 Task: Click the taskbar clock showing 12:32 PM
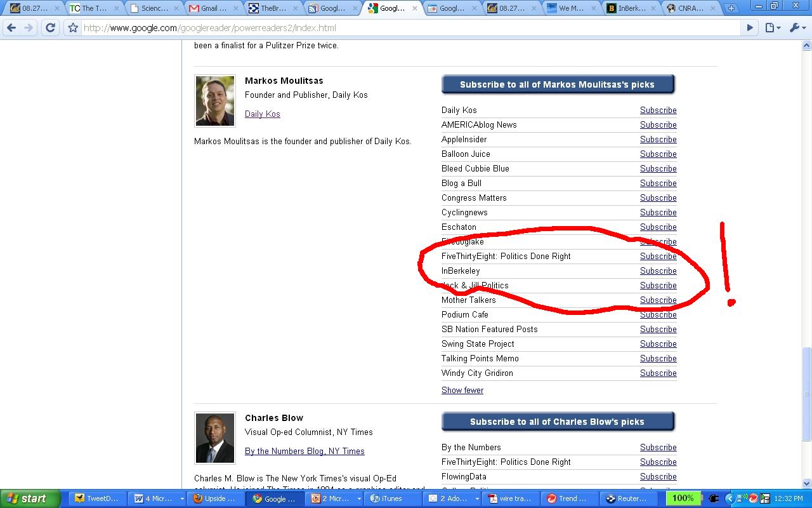(x=789, y=498)
